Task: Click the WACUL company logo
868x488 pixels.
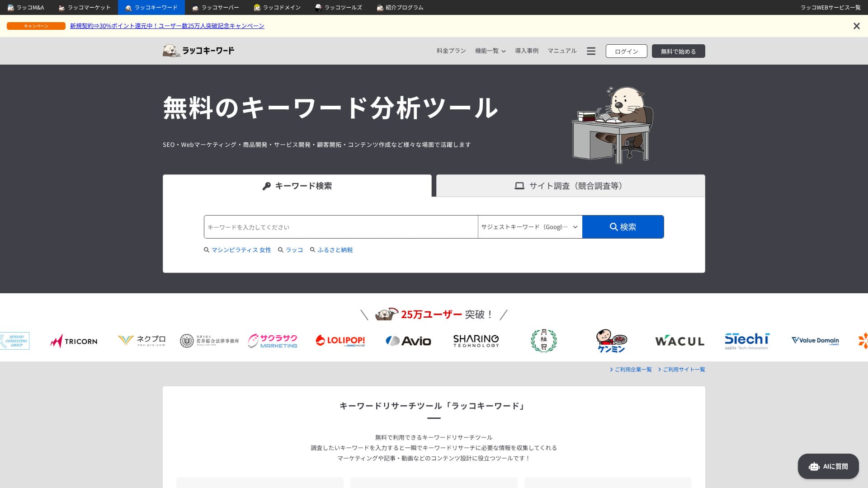Action: pos(679,341)
